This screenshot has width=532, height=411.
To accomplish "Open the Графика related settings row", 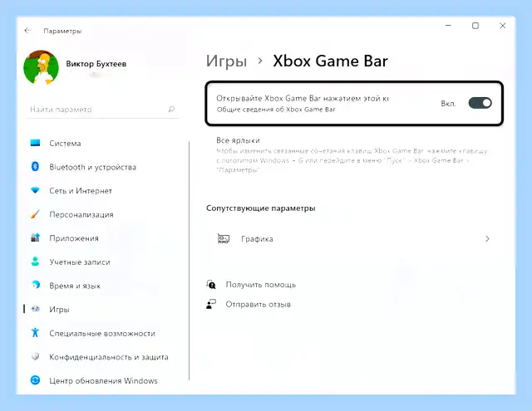I will [354, 239].
